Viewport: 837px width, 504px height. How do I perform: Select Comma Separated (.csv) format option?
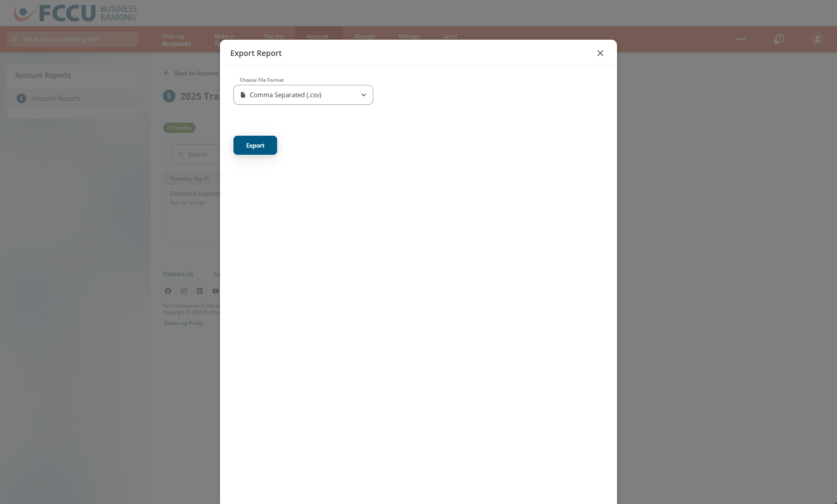(x=285, y=95)
